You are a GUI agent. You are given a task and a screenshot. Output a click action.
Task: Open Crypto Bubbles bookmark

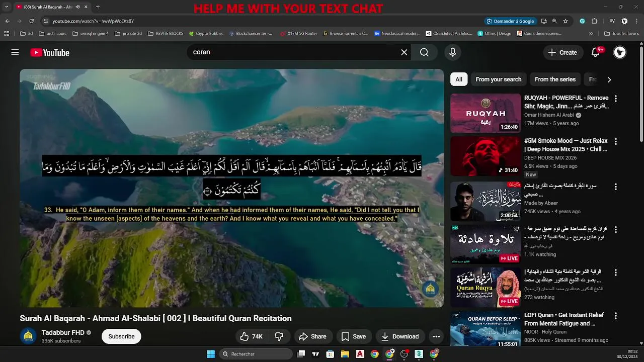pyautogui.click(x=206, y=34)
